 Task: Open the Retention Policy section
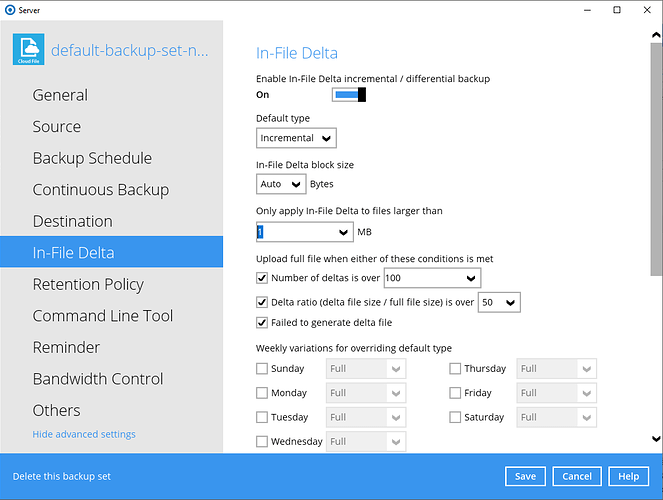pos(88,284)
